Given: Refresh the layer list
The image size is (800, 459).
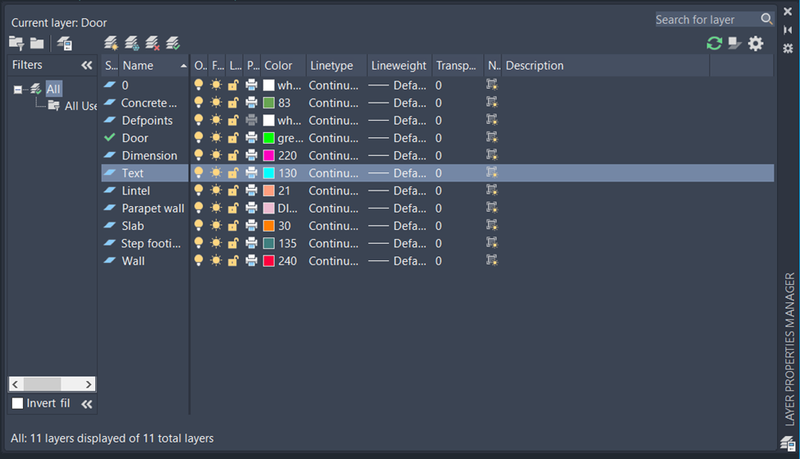Looking at the screenshot, I should click(714, 43).
